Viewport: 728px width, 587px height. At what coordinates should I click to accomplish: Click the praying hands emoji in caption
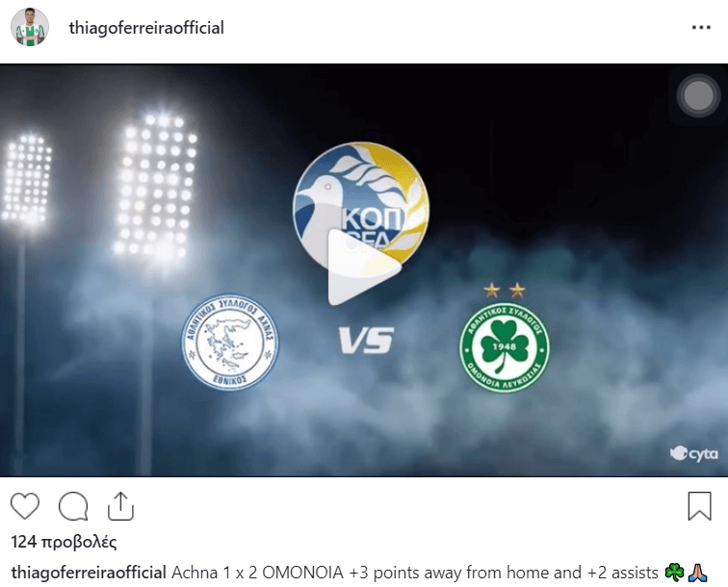[698, 573]
